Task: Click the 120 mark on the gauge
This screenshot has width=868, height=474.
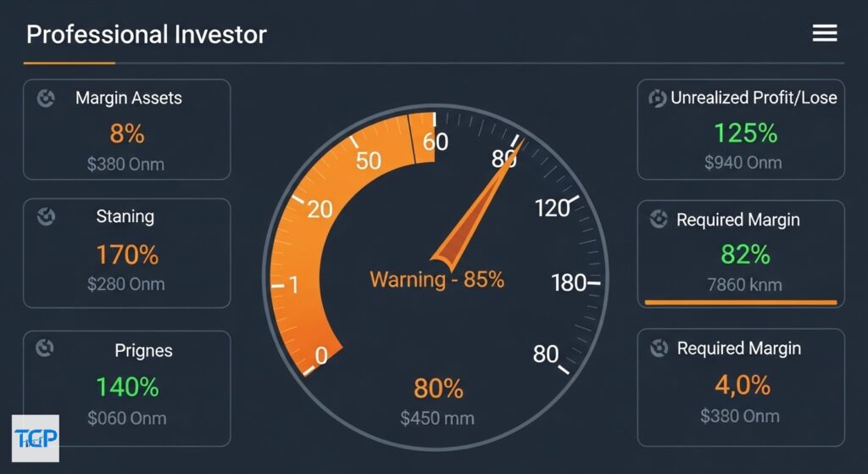Action: point(552,207)
